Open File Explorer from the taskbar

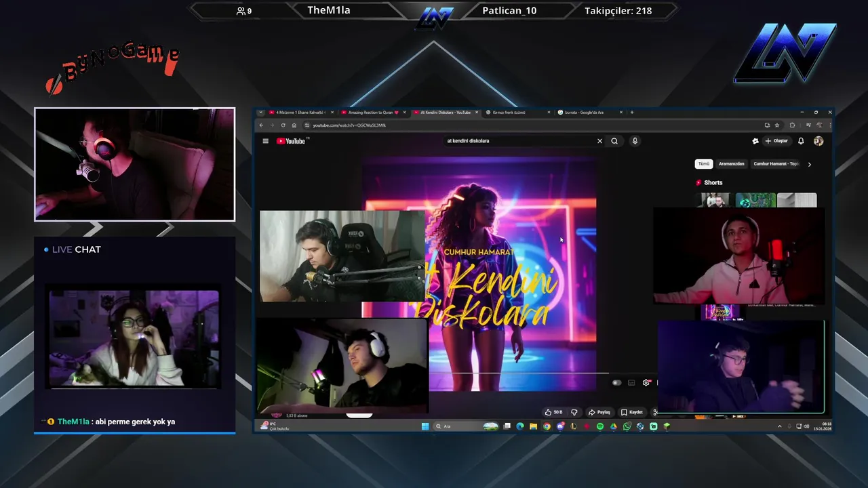[x=533, y=426]
